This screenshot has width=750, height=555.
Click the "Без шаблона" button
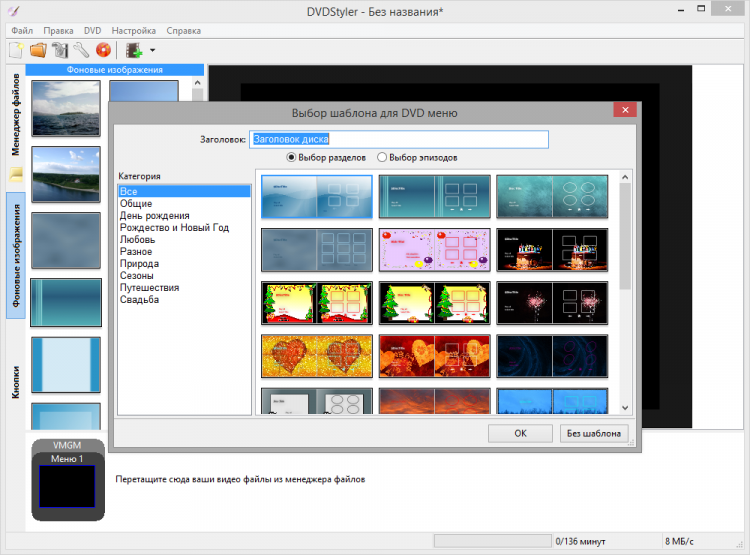coord(594,433)
